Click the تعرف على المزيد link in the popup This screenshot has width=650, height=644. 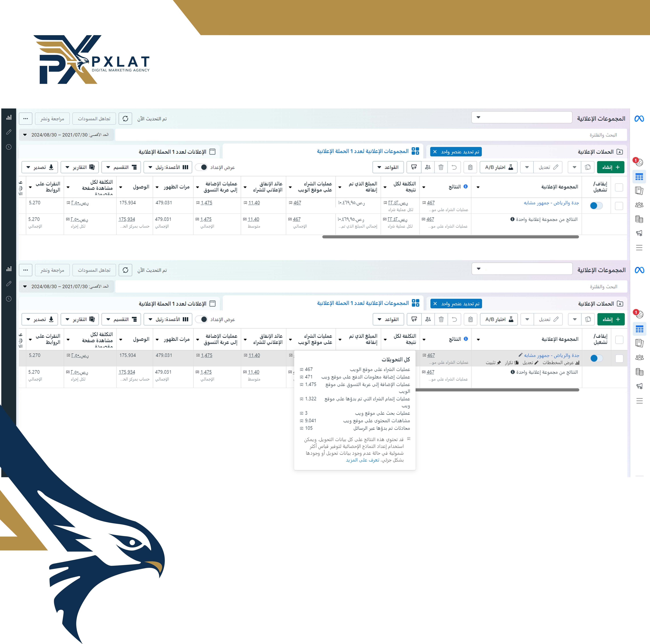coord(362,460)
